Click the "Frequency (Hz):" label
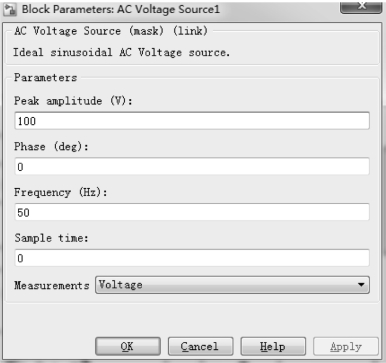This screenshot has height=363, width=386. (61, 192)
